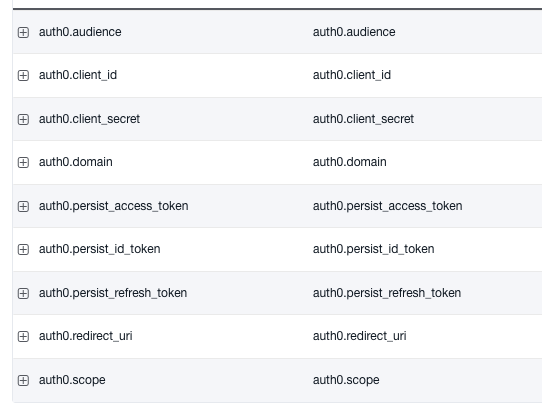Click auth0.domain value in second column

pyautogui.click(x=349, y=162)
